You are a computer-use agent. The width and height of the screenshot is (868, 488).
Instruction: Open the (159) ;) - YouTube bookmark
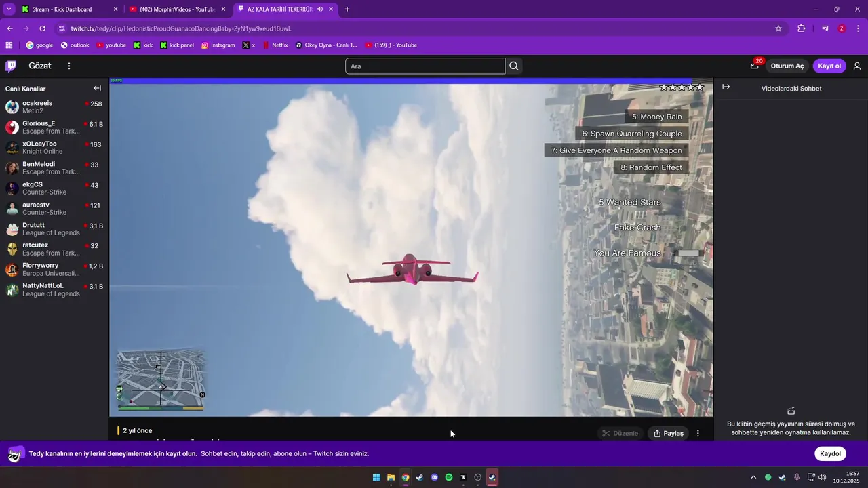coord(391,45)
